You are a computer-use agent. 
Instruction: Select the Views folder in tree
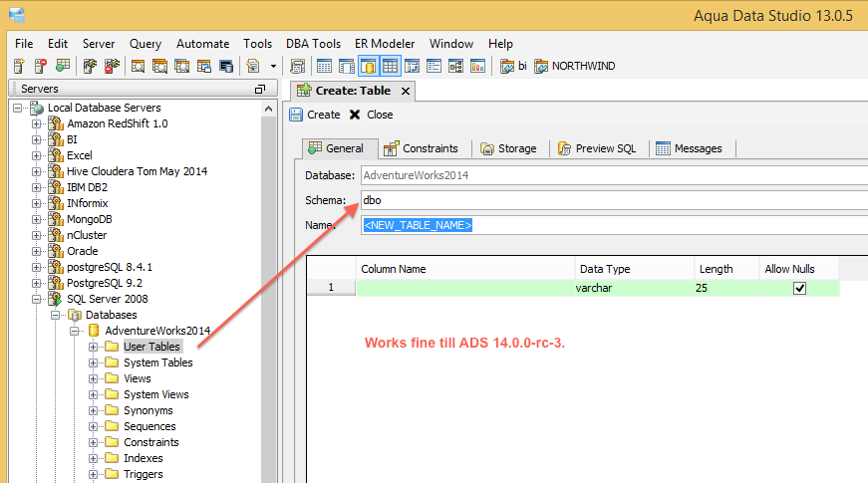pyautogui.click(x=138, y=379)
